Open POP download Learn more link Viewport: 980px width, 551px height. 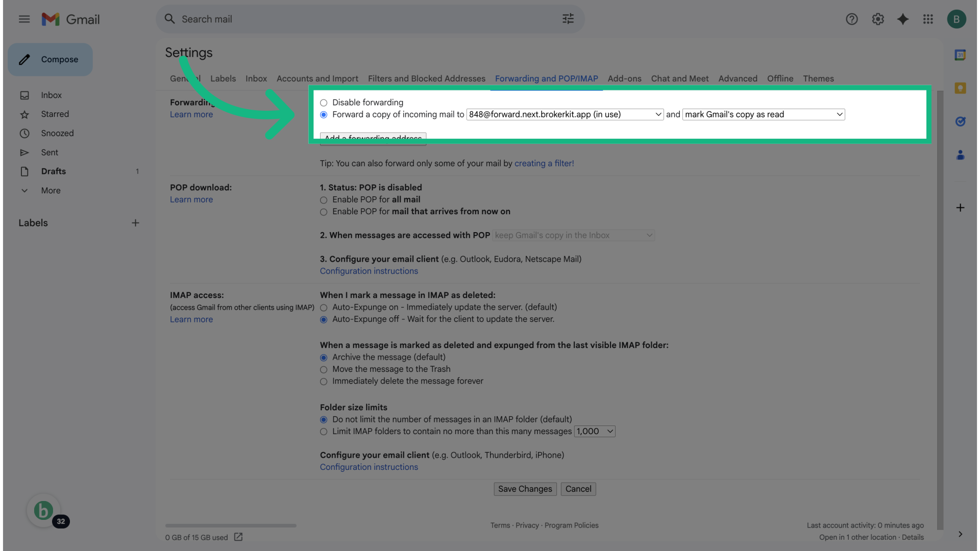[x=191, y=200]
